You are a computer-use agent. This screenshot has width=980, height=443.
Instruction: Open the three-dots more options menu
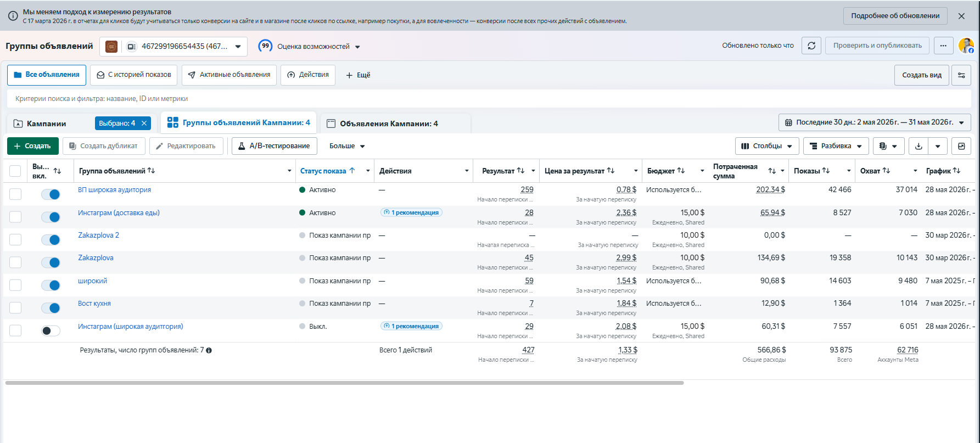[x=943, y=46]
